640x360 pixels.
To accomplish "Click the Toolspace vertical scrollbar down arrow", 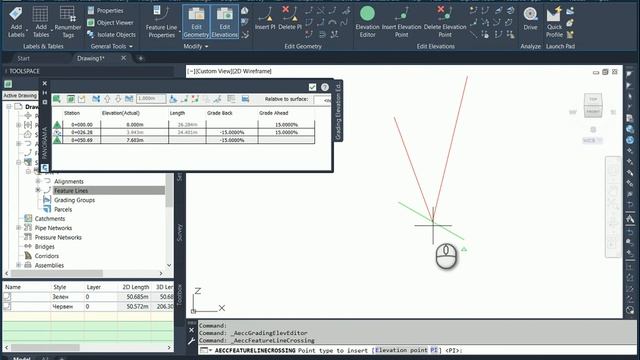I will (x=169, y=265).
